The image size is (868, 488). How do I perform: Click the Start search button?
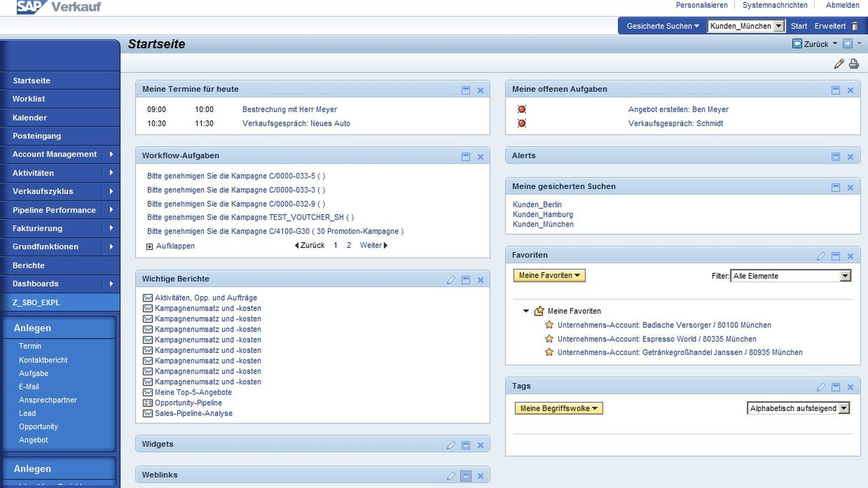coord(799,26)
